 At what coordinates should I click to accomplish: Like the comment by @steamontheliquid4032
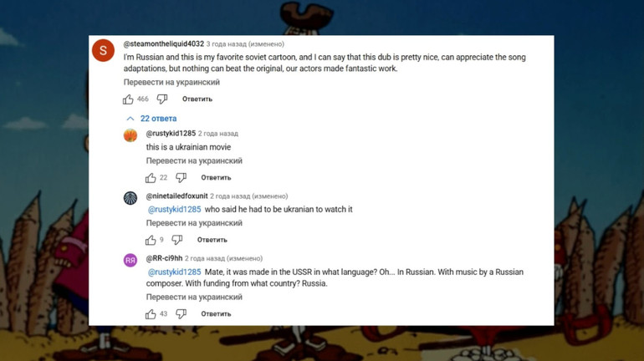coord(128,99)
